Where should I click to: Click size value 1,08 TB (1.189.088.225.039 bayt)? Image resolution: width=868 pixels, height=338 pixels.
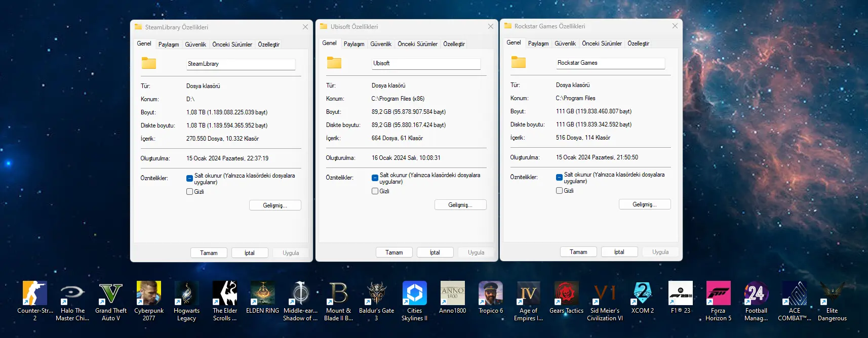[227, 112]
